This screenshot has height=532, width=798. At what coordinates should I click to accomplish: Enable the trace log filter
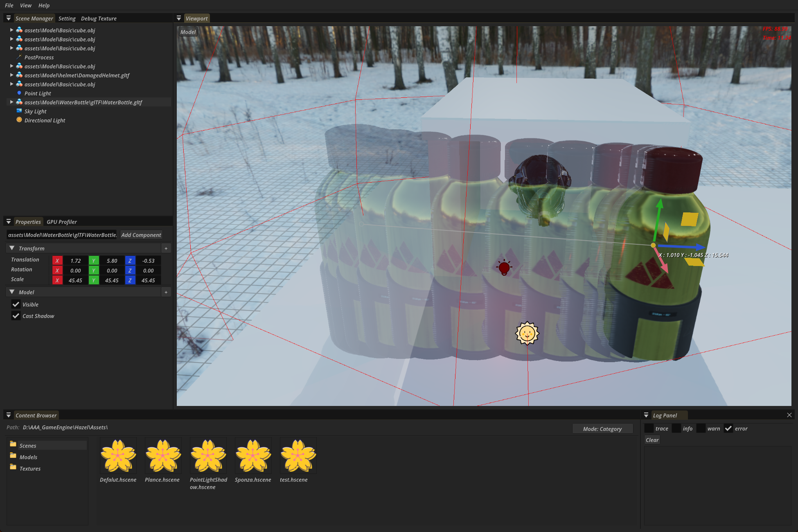tap(649, 428)
